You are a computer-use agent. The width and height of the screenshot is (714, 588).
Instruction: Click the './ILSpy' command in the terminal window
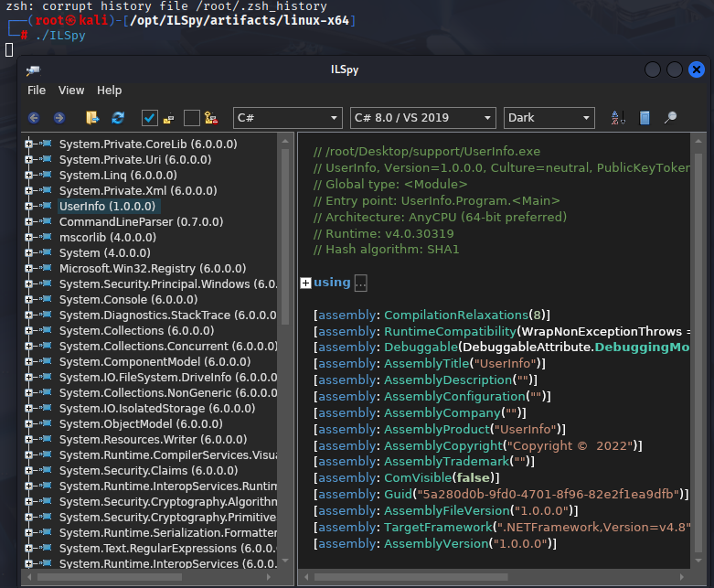coord(60,36)
